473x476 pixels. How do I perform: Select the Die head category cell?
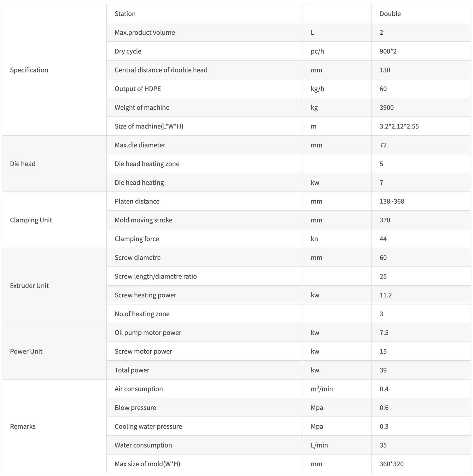tap(54, 164)
